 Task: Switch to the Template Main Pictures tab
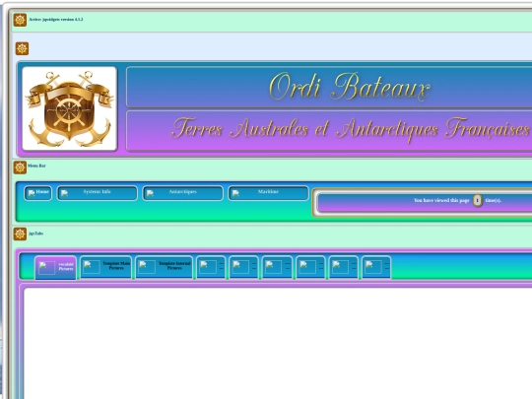[105, 267]
